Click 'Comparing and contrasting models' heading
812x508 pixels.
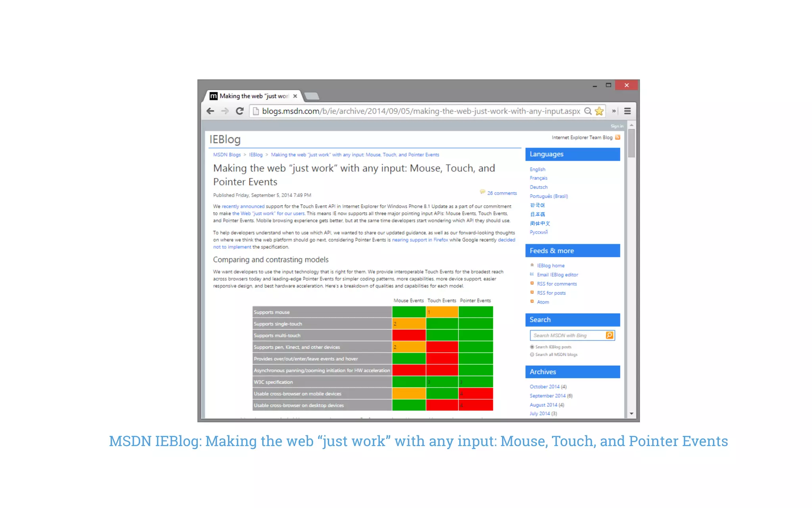(x=271, y=260)
